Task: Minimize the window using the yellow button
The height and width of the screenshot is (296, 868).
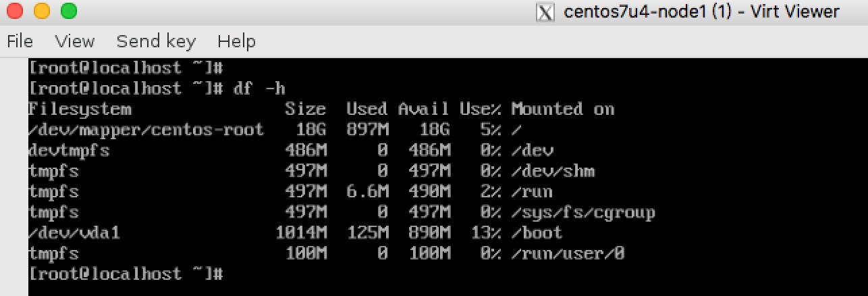Action: pyautogui.click(x=42, y=11)
